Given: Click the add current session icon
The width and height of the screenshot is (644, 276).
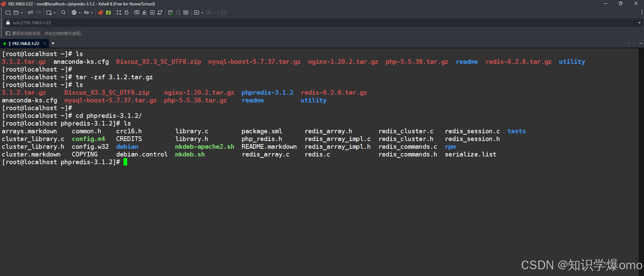Looking at the screenshot, I should [x=8, y=33].
